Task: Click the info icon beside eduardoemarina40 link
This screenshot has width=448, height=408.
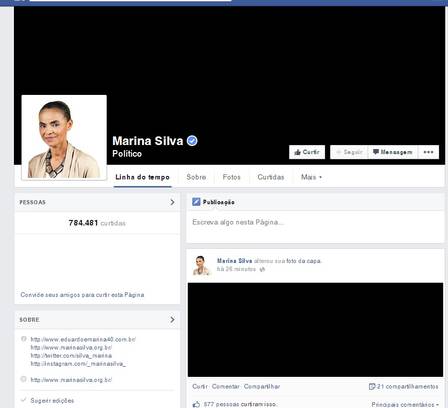Action: pyautogui.click(x=24, y=339)
